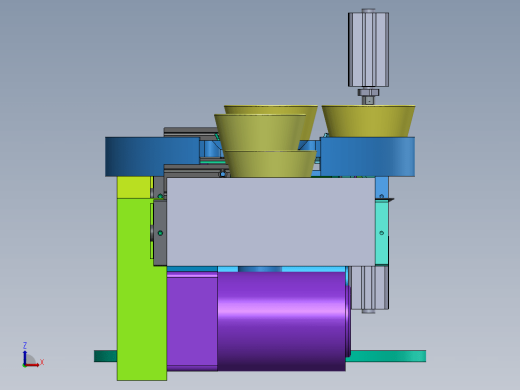This screenshot has height=390, width=520.
Task: Select the hex nut below the top cylinder
Action: (368, 92)
